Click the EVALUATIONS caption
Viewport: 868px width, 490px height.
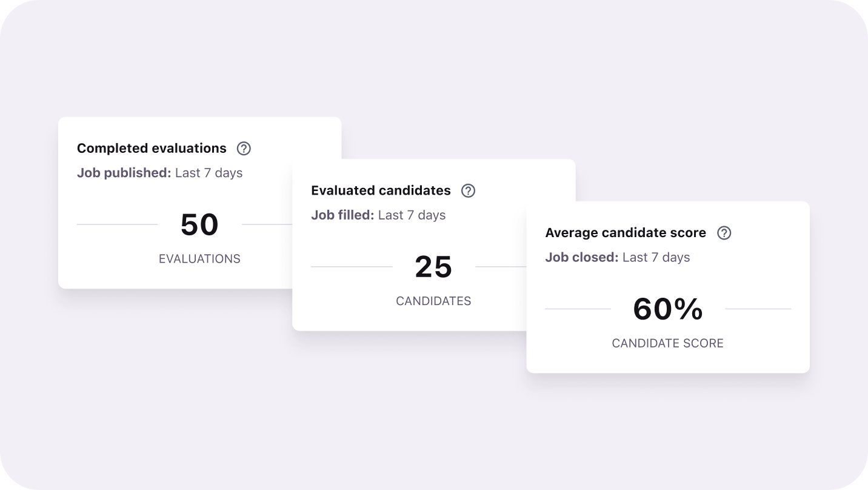(199, 259)
